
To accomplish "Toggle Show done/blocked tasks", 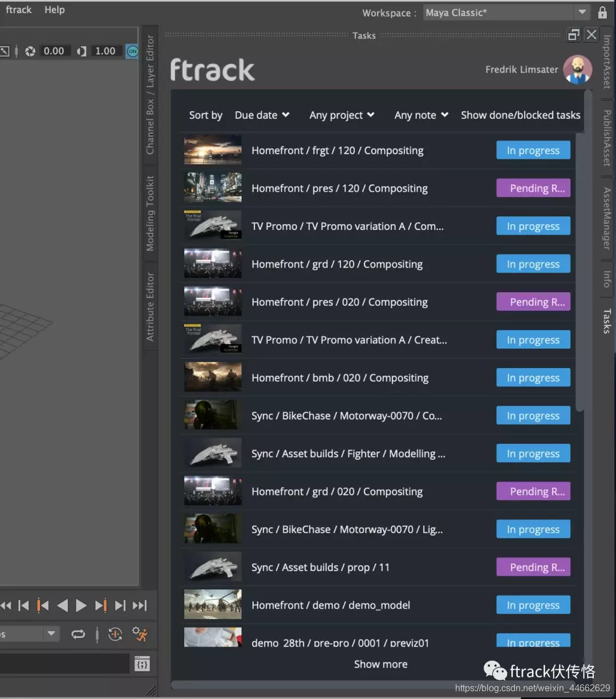I will [520, 115].
